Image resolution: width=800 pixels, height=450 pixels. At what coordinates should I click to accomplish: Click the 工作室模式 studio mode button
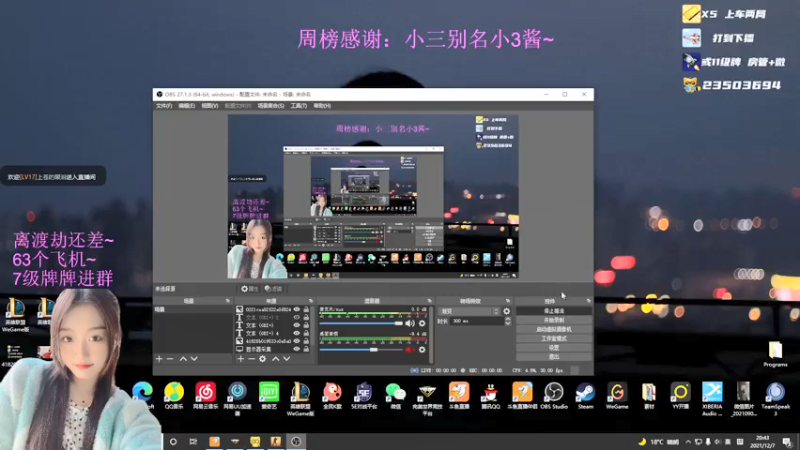click(x=554, y=338)
